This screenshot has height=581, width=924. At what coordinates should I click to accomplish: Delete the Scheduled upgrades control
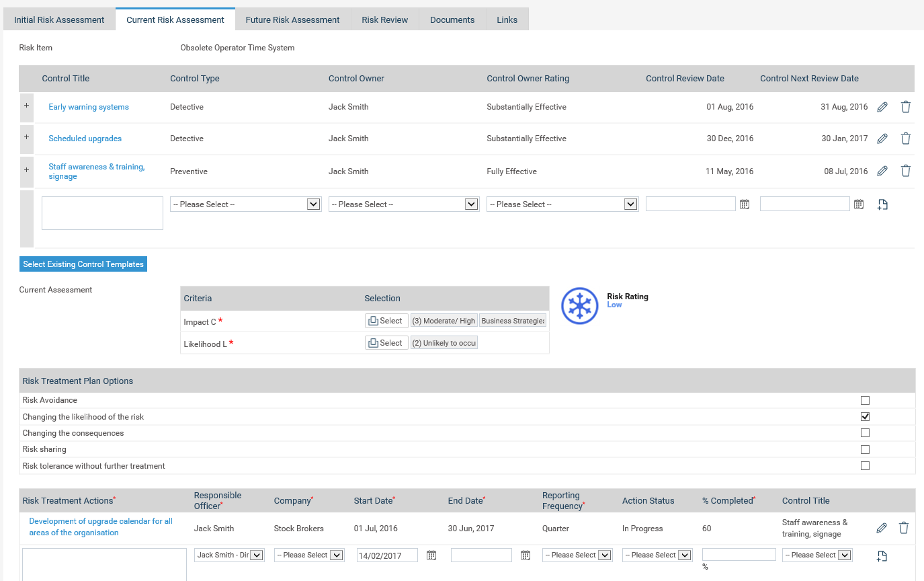pyautogui.click(x=905, y=139)
